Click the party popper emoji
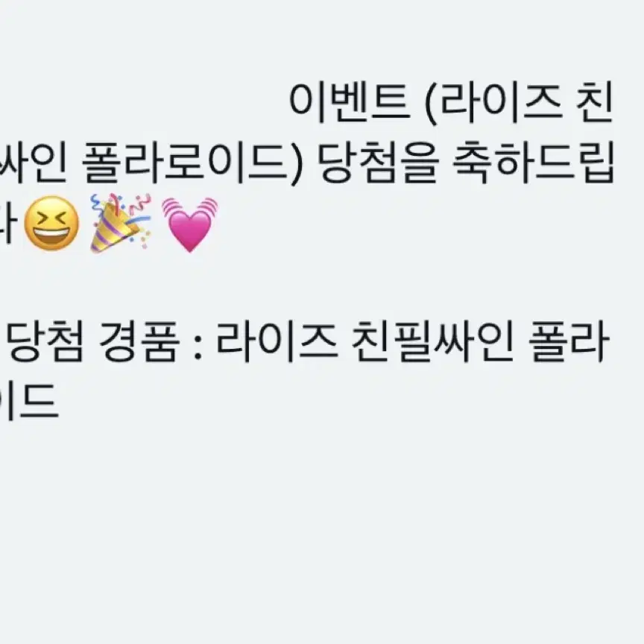 (x=121, y=224)
